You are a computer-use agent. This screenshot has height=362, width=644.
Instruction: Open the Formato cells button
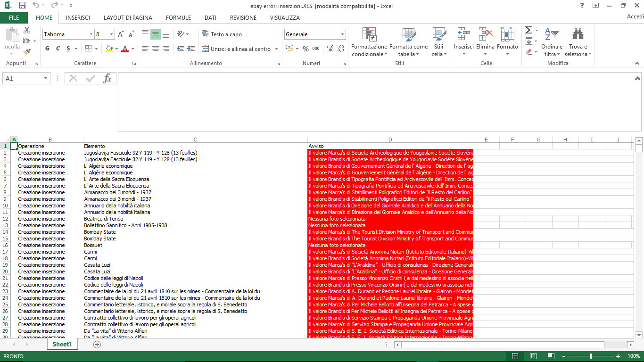[507, 42]
